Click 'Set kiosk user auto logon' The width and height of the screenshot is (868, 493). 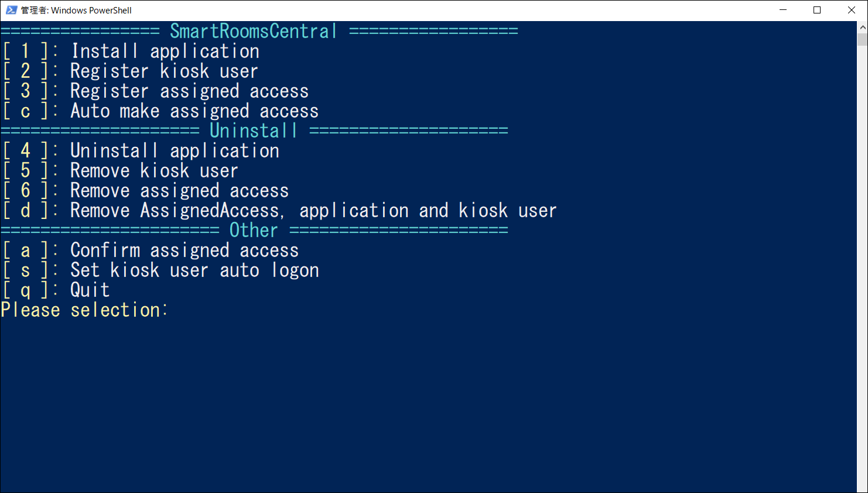[x=194, y=271]
